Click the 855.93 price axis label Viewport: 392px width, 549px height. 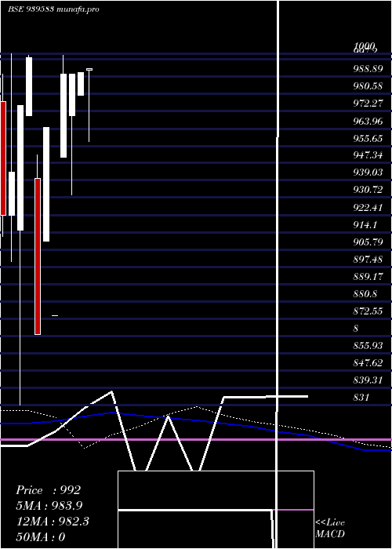pyautogui.click(x=368, y=346)
